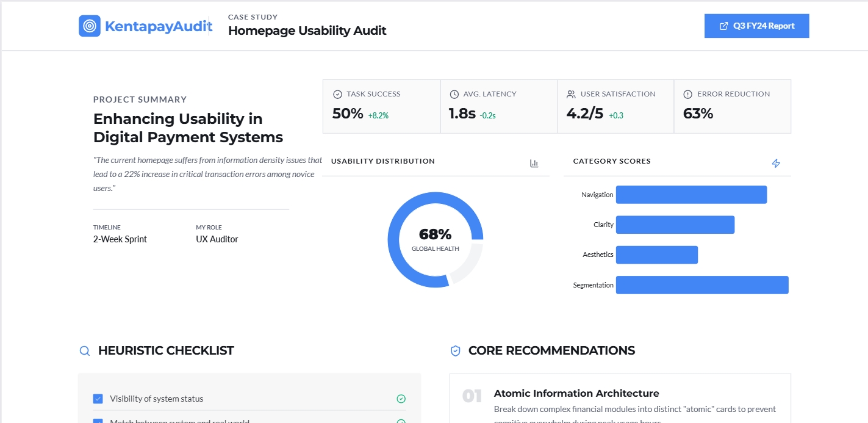The height and width of the screenshot is (423, 868).
Task: Click the KentapayAudit brand name link
Action: [x=159, y=26]
